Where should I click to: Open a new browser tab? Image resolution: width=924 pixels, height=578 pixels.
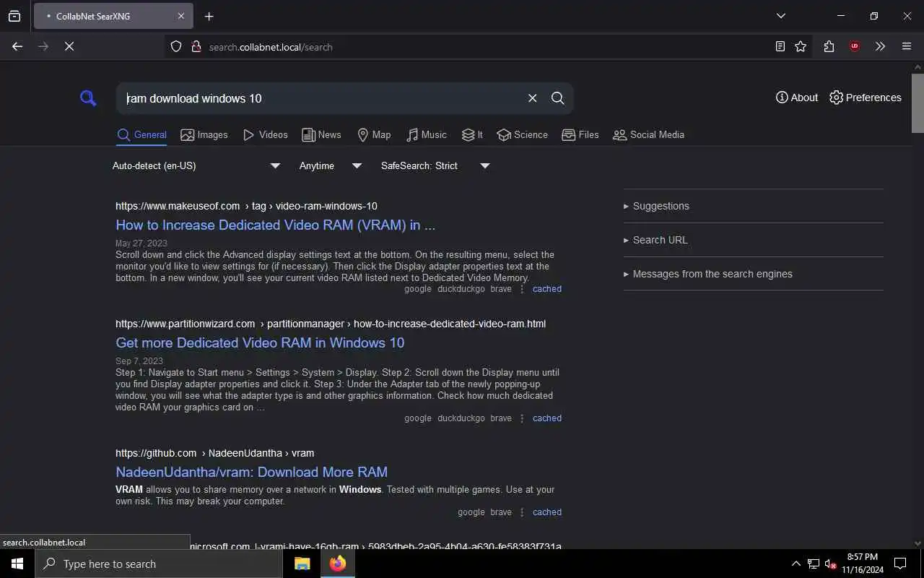[209, 16]
